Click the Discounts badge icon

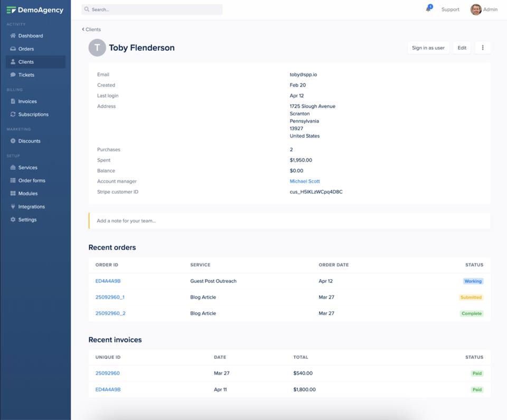point(13,141)
